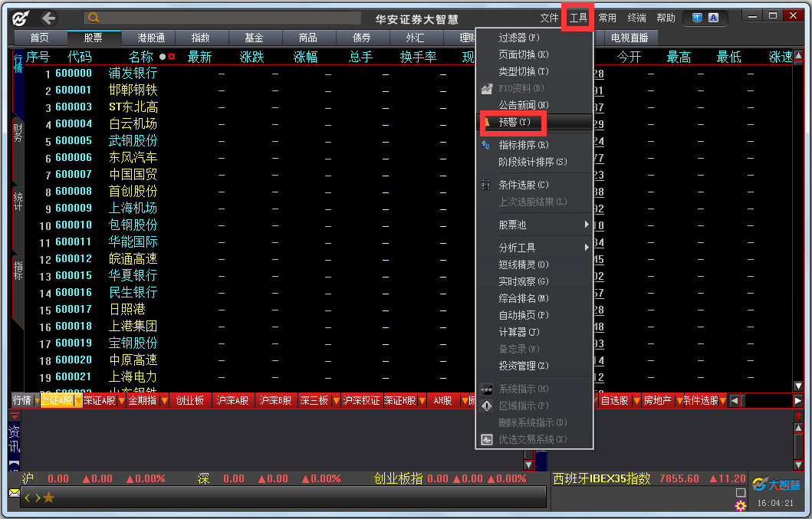Open the 终端 menu
Viewport: 812px width, 519px height.
[636, 18]
